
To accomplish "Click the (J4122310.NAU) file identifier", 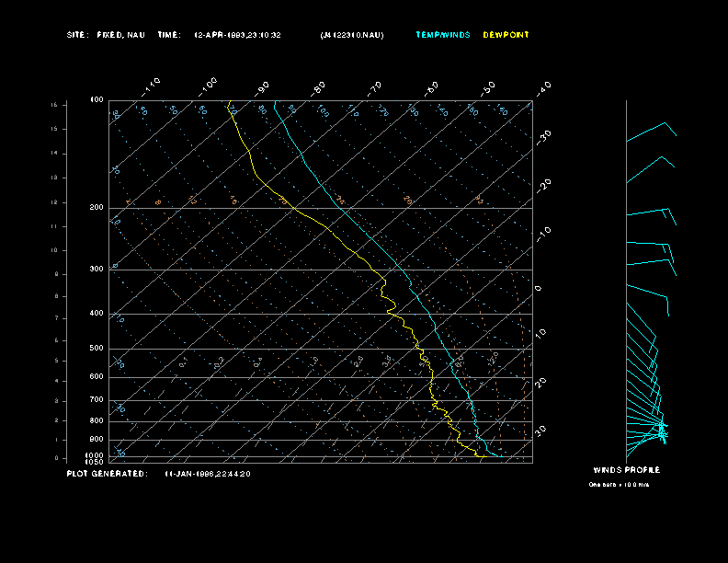I will [352, 35].
